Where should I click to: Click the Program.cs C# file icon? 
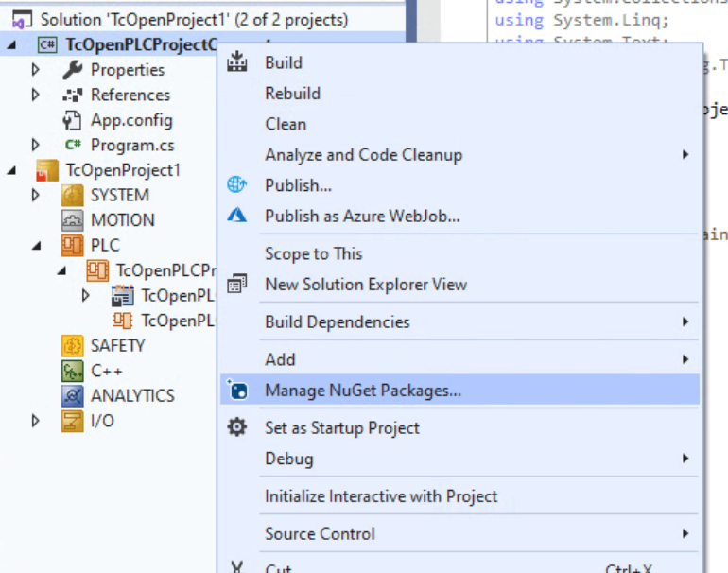[x=74, y=145]
